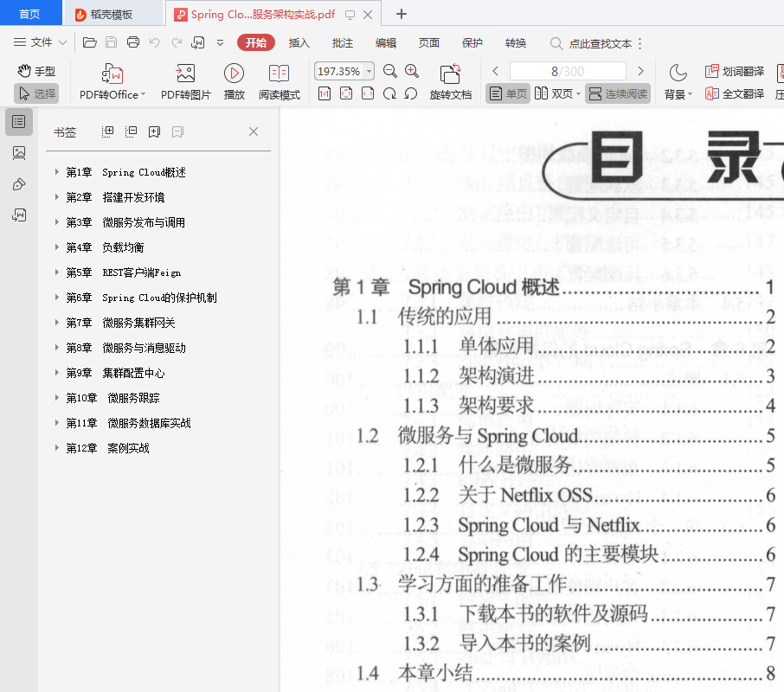Switch to the 首页 tab

(x=30, y=14)
